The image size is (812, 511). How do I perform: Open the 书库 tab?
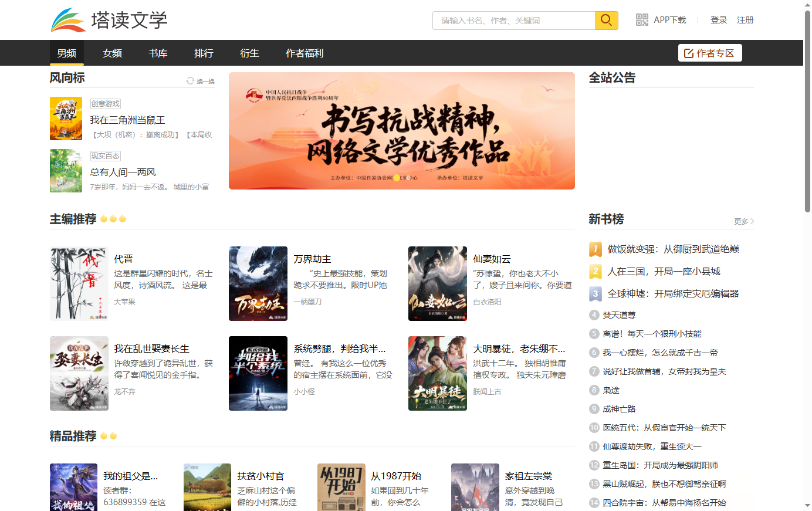click(x=158, y=53)
